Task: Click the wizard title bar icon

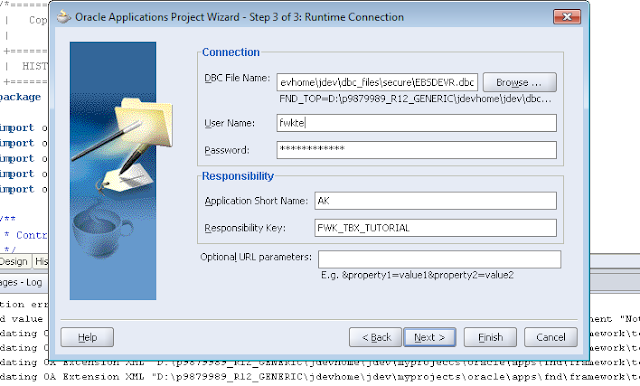Action: coord(63,17)
